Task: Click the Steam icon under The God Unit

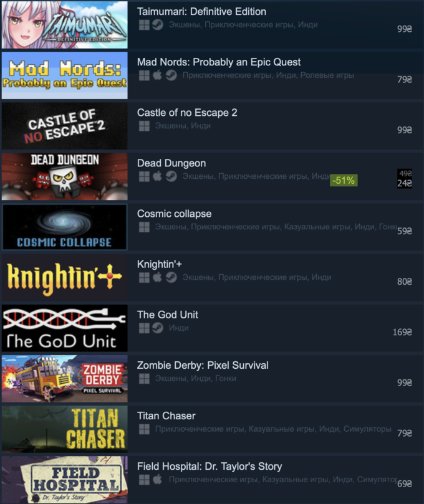Action: (158, 328)
